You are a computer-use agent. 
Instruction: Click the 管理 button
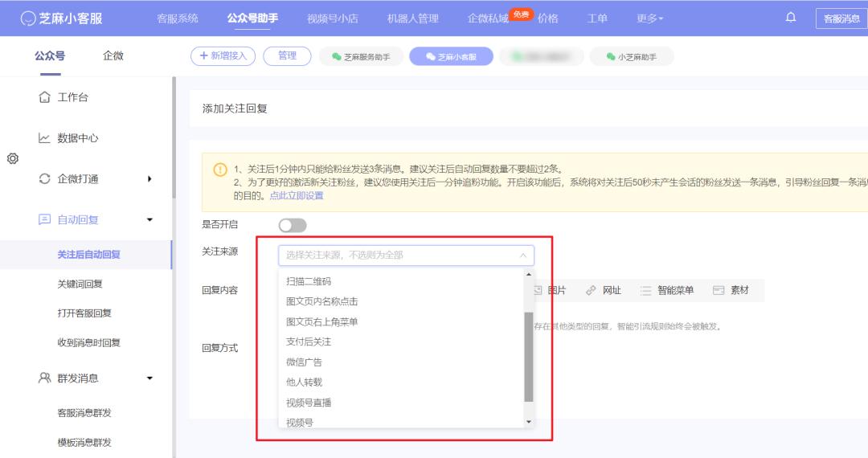click(287, 56)
